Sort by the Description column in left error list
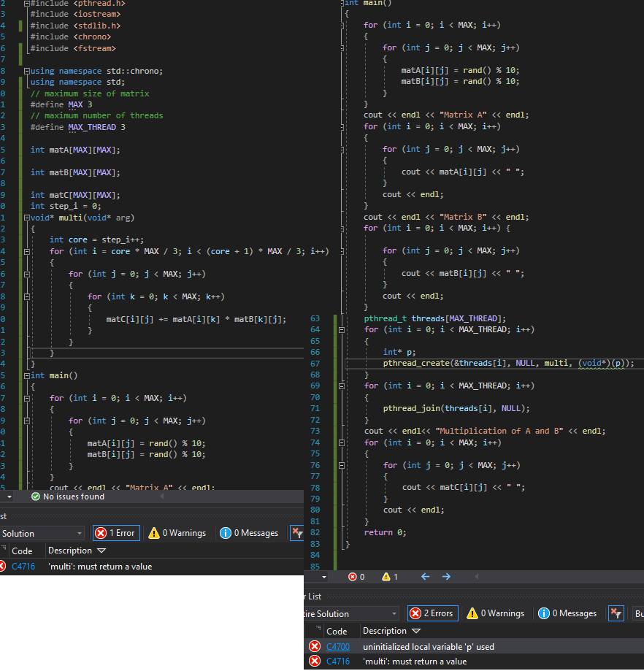 coord(70,551)
